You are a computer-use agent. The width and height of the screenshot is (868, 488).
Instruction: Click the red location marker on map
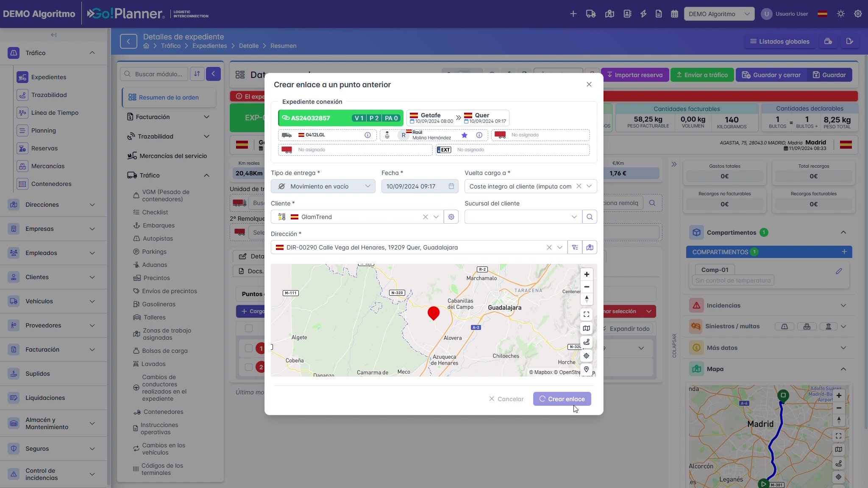[434, 313]
